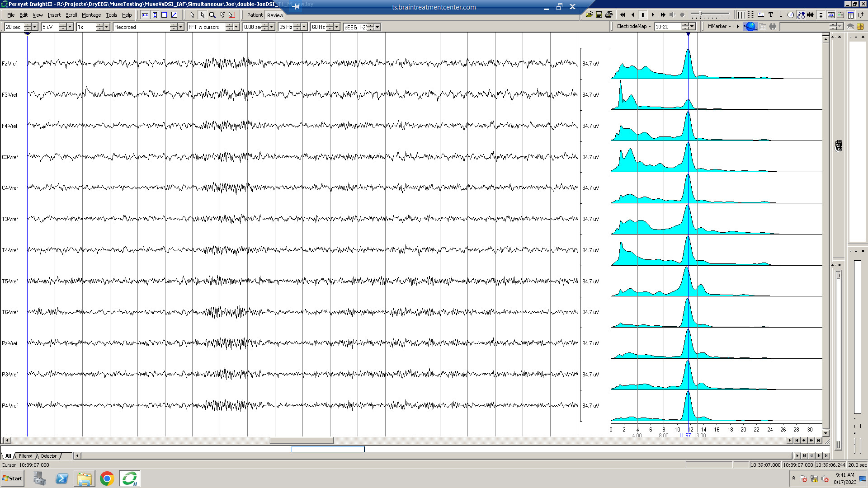This screenshot has width=868, height=488.
Task: Open the Montage menu
Action: pos(91,15)
